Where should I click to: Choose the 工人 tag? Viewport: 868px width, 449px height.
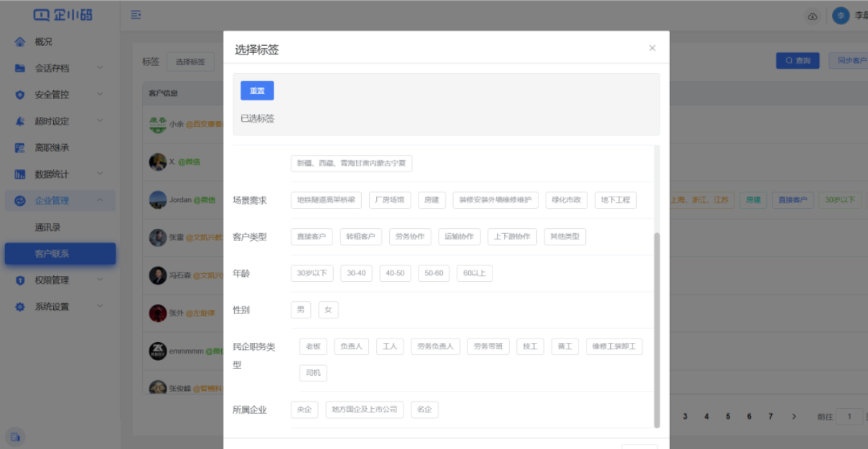391,346
